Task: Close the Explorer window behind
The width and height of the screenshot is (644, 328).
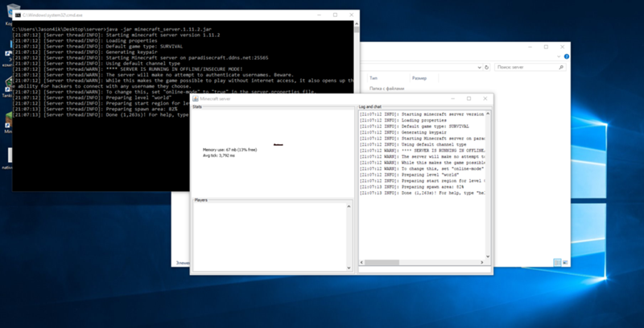Action: (x=562, y=47)
